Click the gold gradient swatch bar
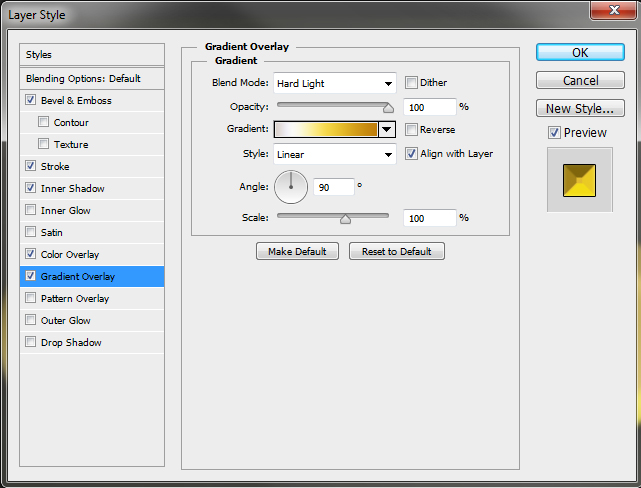The width and height of the screenshot is (641, 488). click(x=326, y=129)
